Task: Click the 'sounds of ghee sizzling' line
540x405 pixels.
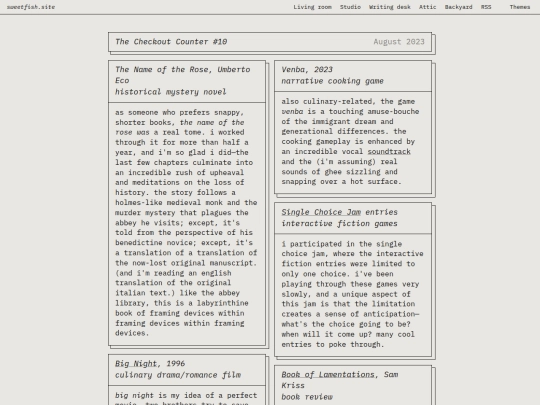Action: (x=339, y=172)
